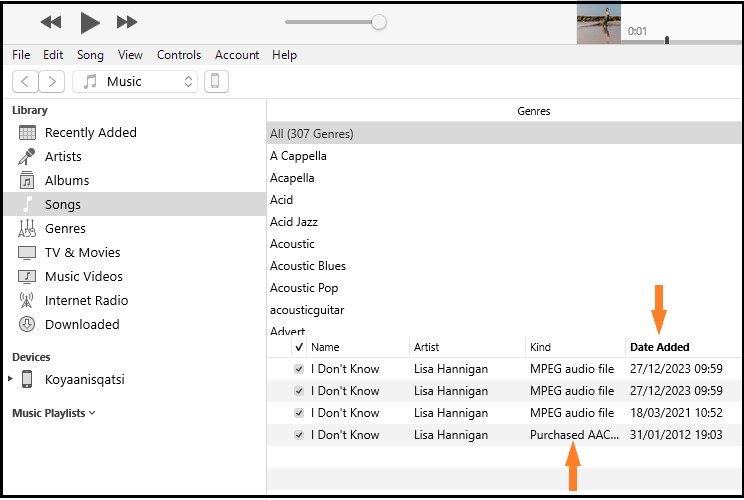Click the Internet Radio antenna icon
This screenshot has width=744, height=500.
coord(27,300)
